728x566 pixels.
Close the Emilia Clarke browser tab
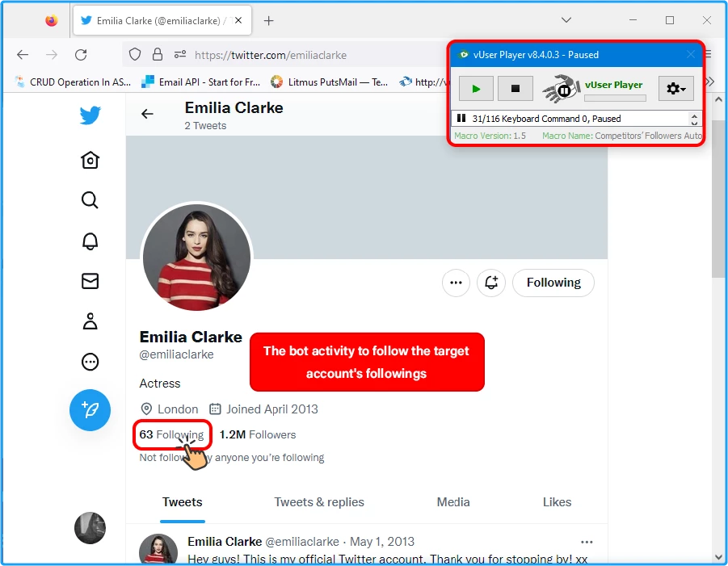click(x=238, y=20)
